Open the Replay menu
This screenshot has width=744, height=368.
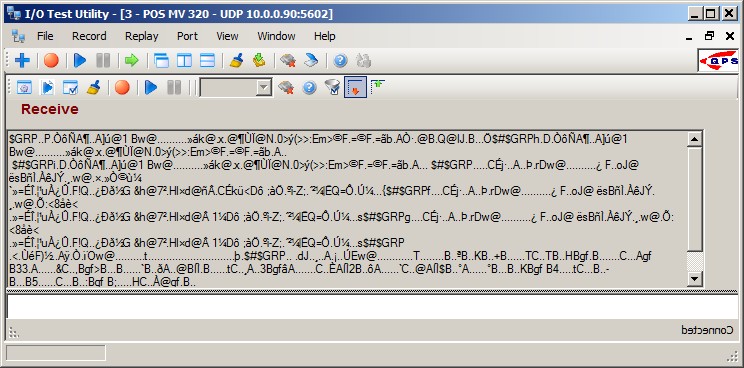(x=141, y=36)
